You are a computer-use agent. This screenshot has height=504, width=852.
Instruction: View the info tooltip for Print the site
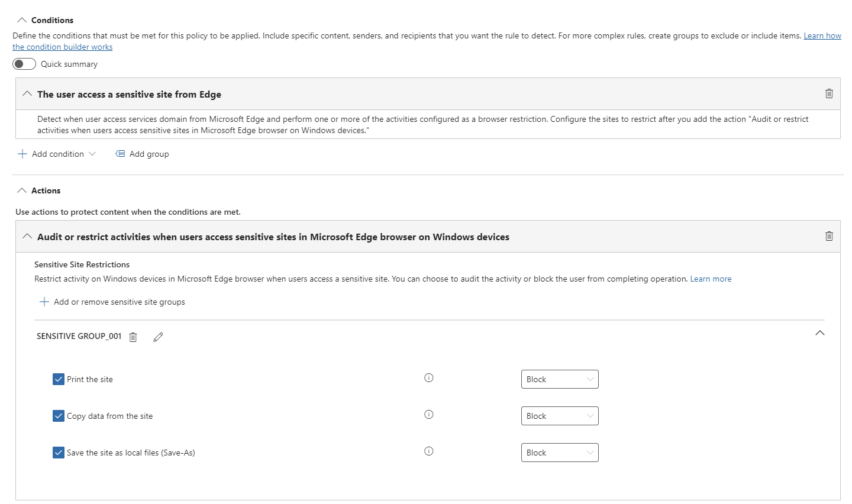click(x=428, y=377)
